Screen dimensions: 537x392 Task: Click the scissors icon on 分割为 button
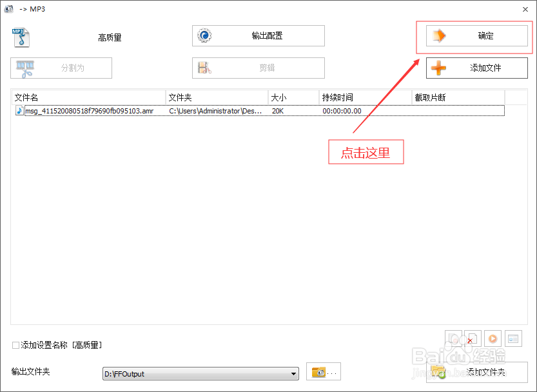click(x=26, y=68)
